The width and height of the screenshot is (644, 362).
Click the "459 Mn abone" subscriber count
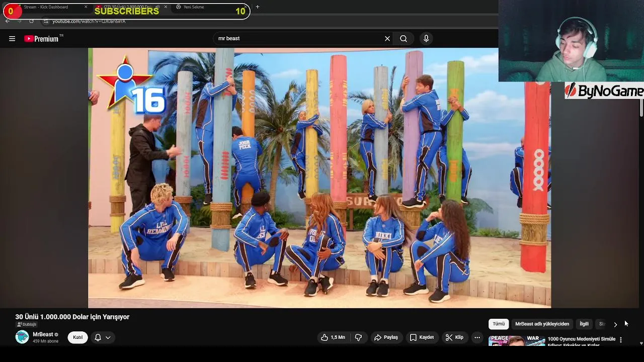coord(46,341)
